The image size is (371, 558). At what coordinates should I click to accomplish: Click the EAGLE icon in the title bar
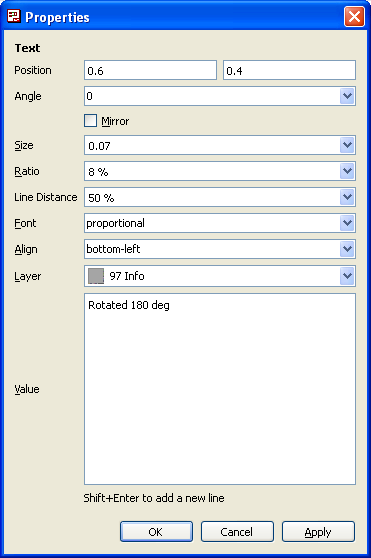point(14,16)
